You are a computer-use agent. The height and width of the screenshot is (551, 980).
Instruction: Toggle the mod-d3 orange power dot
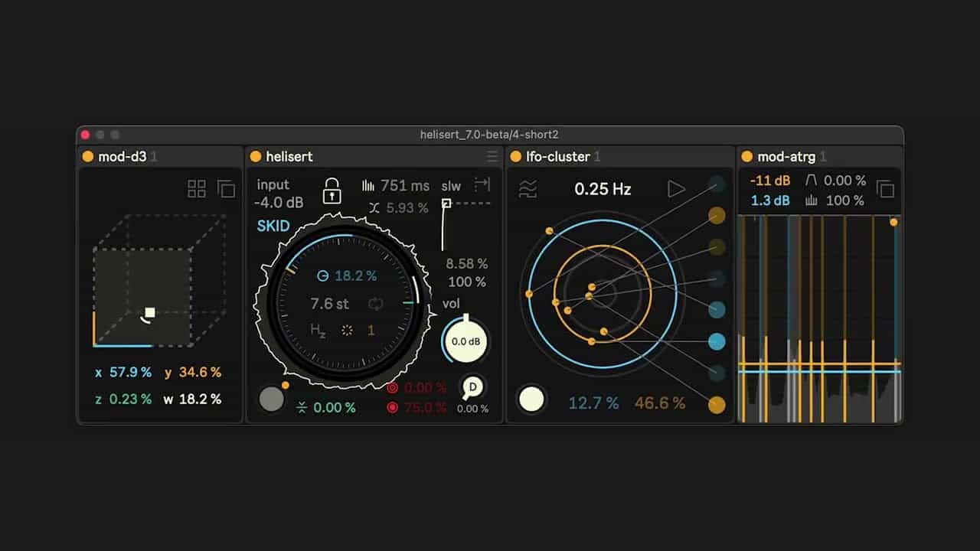coord(88,157)
